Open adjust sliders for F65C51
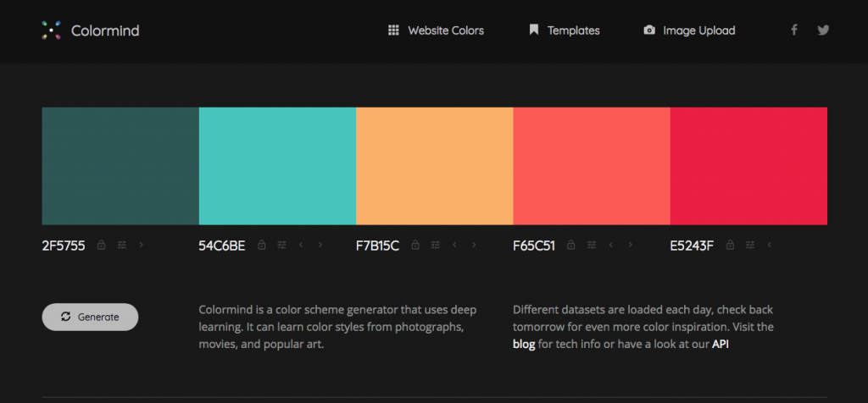This screenshot has height=403, width=868. click(592, 245)
